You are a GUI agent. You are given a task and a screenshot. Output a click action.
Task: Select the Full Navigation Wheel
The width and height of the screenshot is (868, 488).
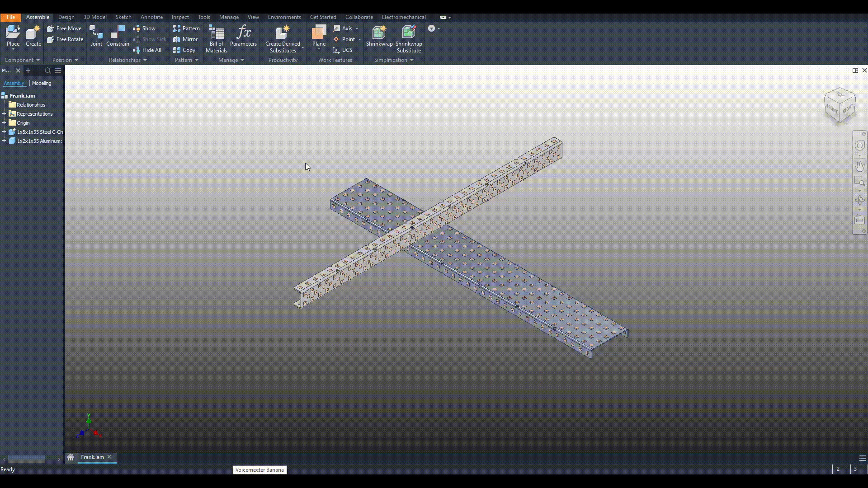click(x=859, y=145)
